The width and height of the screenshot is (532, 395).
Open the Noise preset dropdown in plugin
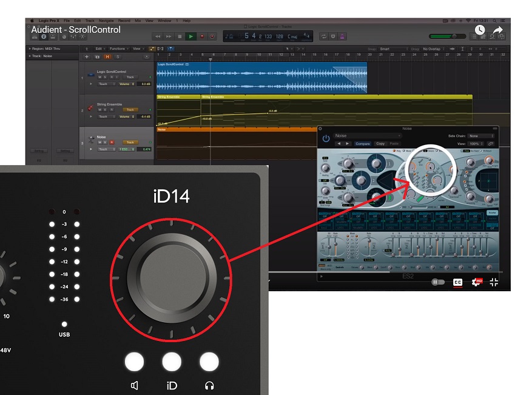click(x=368, y=136)
